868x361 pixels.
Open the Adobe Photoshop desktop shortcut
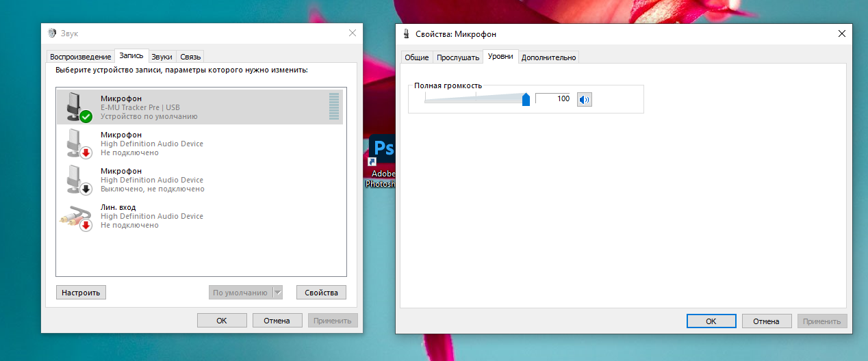click(382, 161)
